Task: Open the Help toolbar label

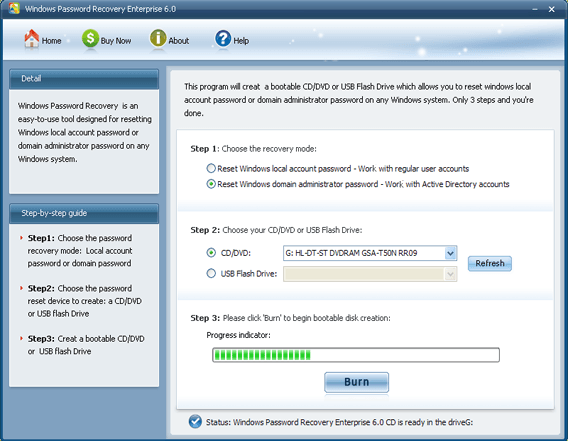Action: click(241, 41)
